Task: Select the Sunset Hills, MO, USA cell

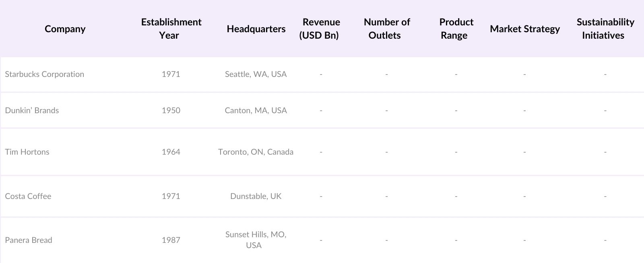Action: [x=256, y=240]
